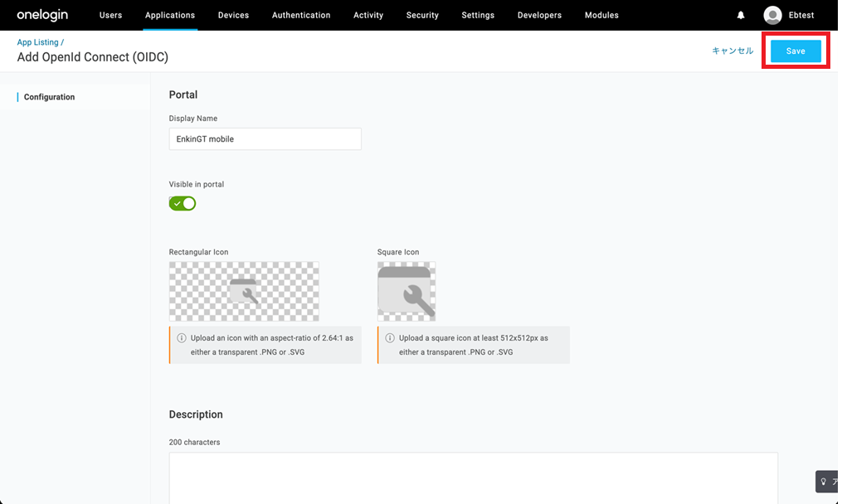Click the Display Name input field
The height and width of the screenshot is (504, 842).
[x=265, y=139]
